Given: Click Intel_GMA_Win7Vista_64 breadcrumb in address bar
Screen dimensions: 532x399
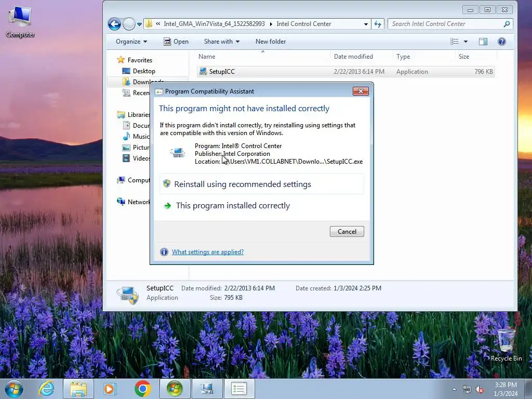Looking at the screenshot, I should [x=214, y=24].
